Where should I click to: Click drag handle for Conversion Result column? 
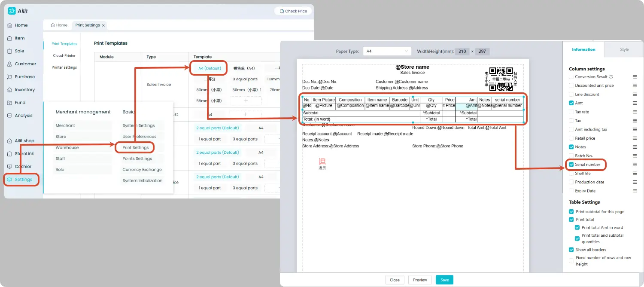click(x=635, y=77)
